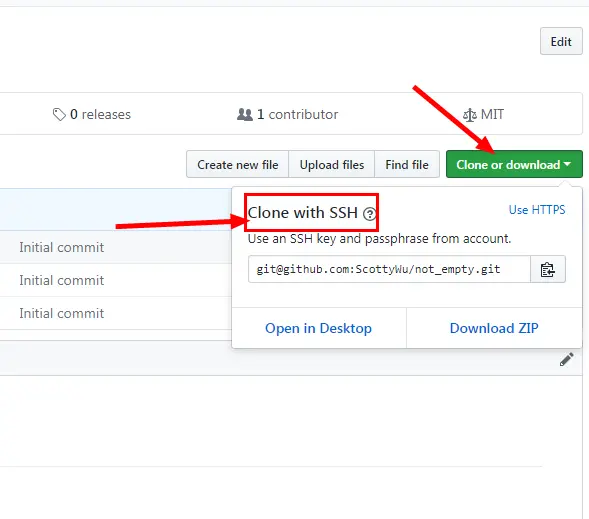Click help icon next to Clone with SSH
The width and height of the screenshot is (589, 519).
[x=370, y=214]
